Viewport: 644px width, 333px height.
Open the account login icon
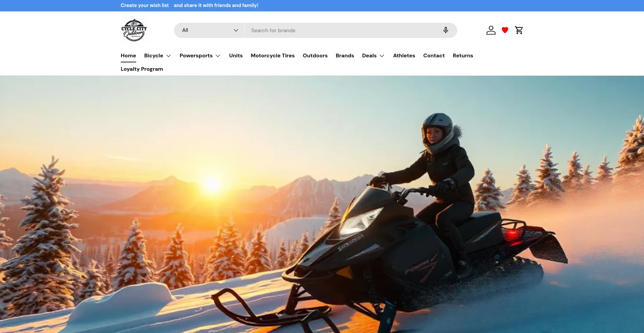491,30
